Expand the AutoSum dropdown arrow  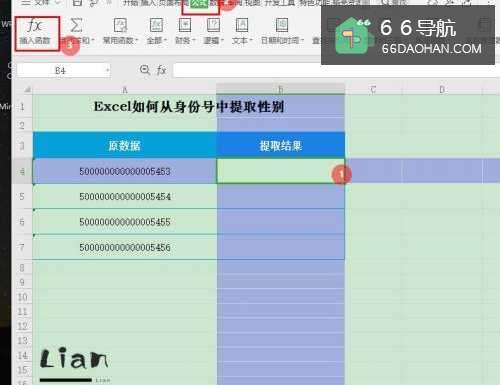(93, 41)
